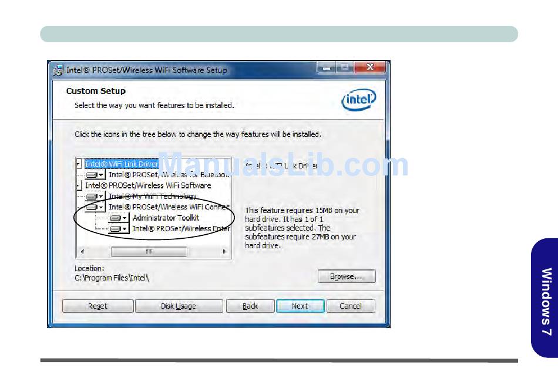Select the Intel PROSet/Wireless Enterprise row

(181, 228)
